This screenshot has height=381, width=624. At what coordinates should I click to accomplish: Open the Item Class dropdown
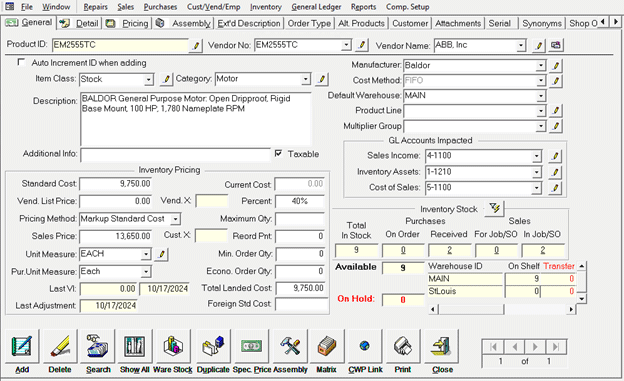point(148,79)
